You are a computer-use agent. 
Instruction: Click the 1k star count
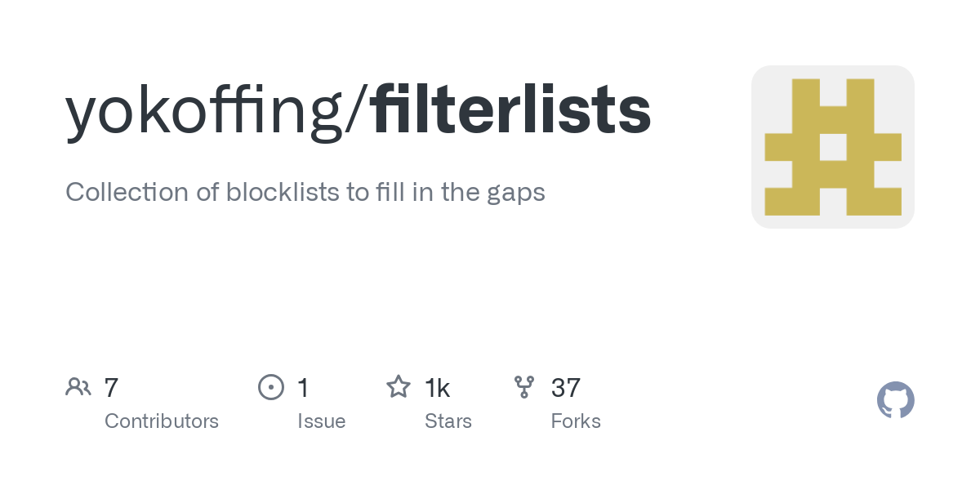coord(438,387)
